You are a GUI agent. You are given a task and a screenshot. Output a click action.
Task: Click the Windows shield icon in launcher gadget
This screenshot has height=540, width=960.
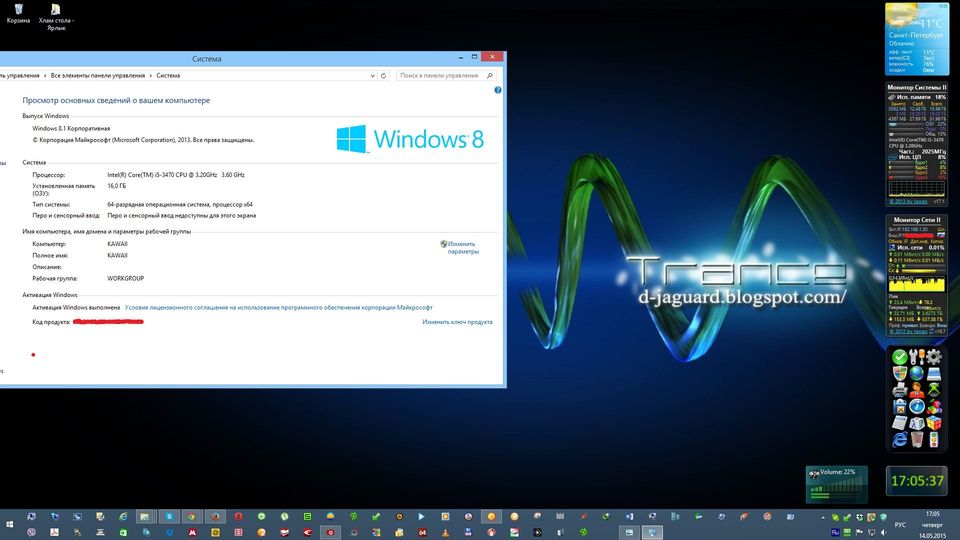[x=900, y=373]
